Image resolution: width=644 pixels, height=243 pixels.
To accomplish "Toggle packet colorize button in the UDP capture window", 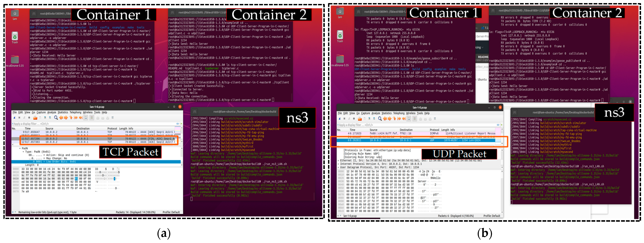I will [415, 119].
